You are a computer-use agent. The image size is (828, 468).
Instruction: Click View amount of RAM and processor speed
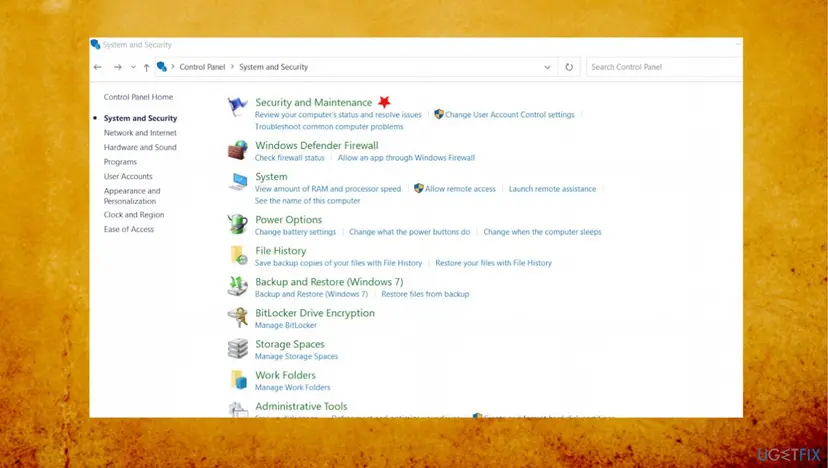coord(328,189)
